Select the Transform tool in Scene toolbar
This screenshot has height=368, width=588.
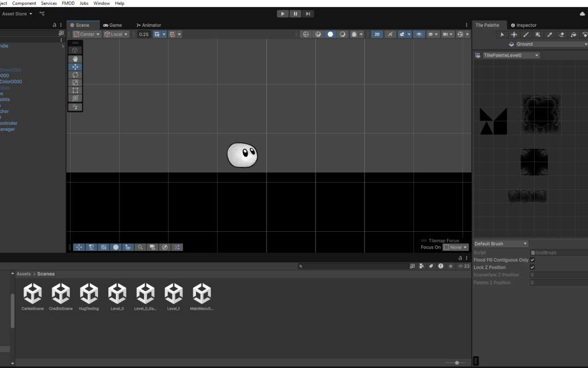pos(75,98)
